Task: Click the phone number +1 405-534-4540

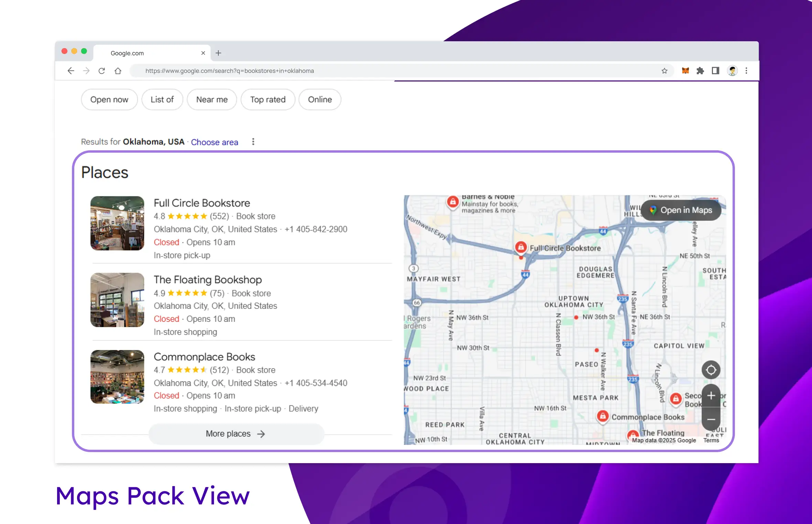Action: [x=316, y=383]
